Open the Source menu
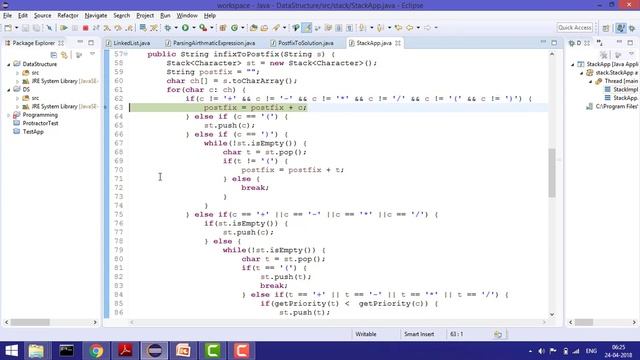Image resolution: width=640 pixels, height=360 pixels. coord(42,16)
